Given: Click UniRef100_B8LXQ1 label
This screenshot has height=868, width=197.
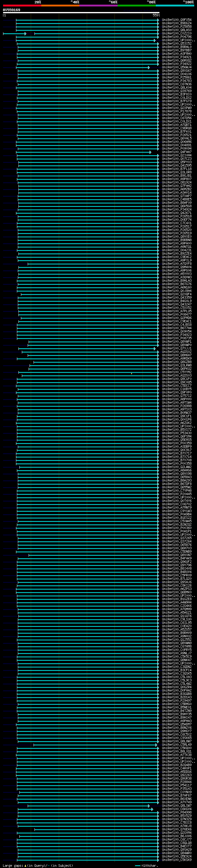Looking at the screenshot, I should 177,751.
